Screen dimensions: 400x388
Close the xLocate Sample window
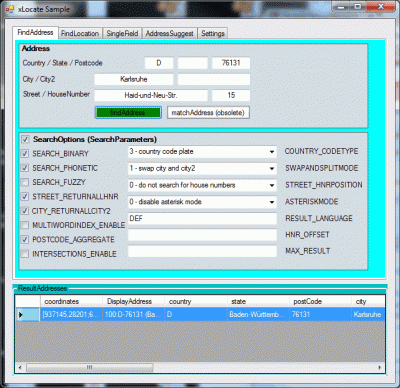[381, 6]
